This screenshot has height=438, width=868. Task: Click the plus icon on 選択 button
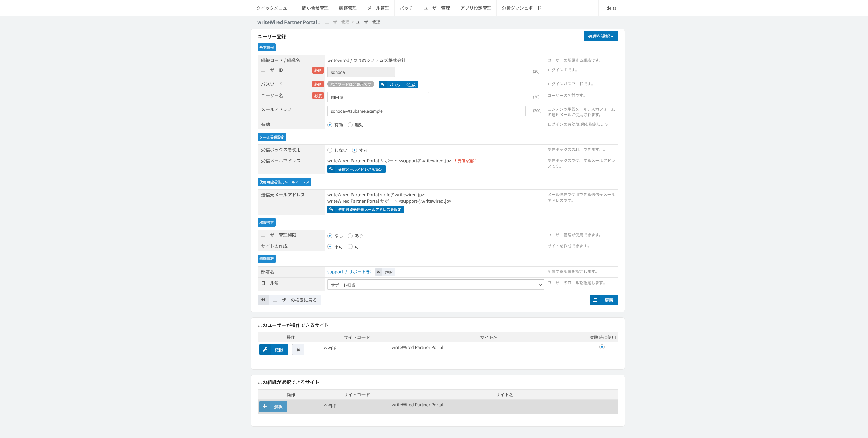click(265, 406)
